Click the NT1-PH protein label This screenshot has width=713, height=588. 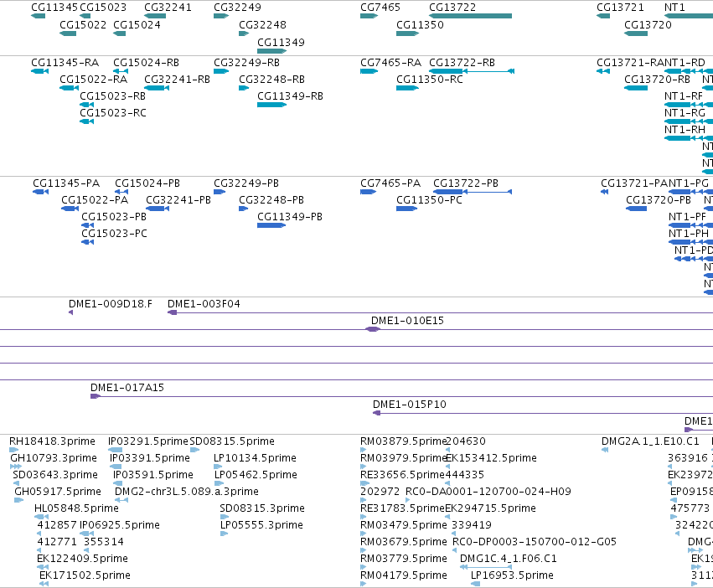click(689, 235)
